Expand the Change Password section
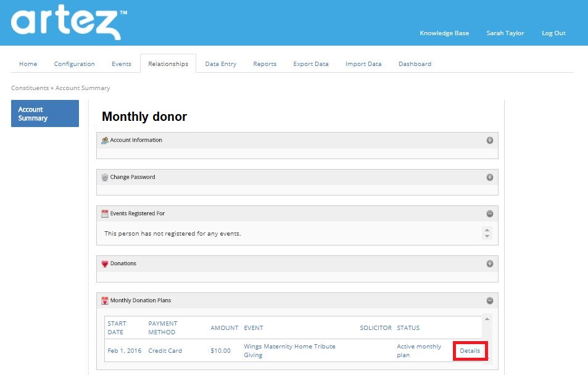The width and height of the screenshot is (588, 375). click(x=490, y=178)
